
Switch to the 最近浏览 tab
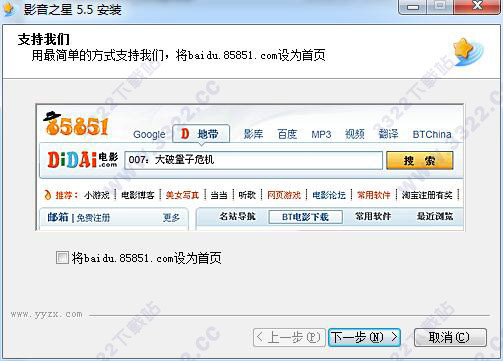tap(435, 217)
